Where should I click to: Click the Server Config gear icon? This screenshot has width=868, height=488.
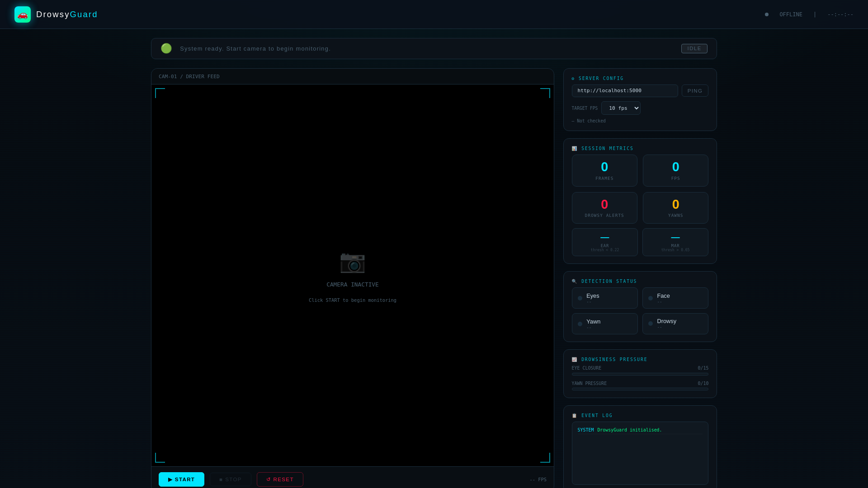tap(573, 79)
